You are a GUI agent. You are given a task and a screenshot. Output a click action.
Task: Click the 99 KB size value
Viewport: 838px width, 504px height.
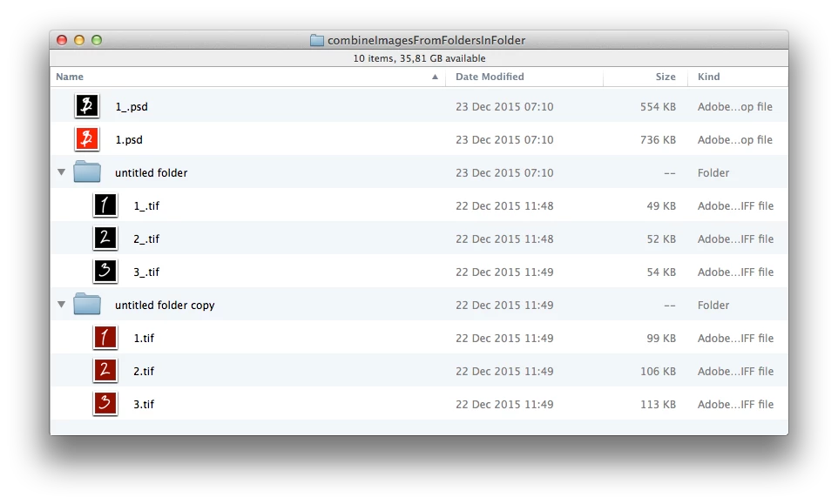[x=661, y=338]
